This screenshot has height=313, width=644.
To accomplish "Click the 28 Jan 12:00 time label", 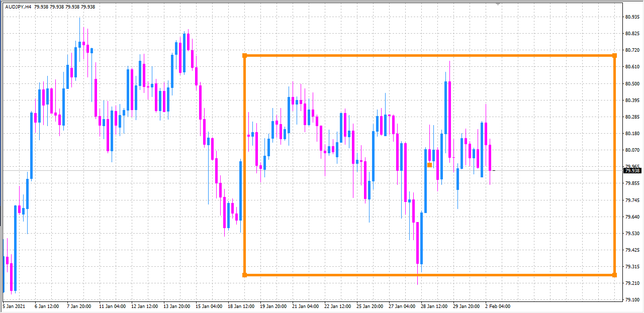I will click(434, 306).
